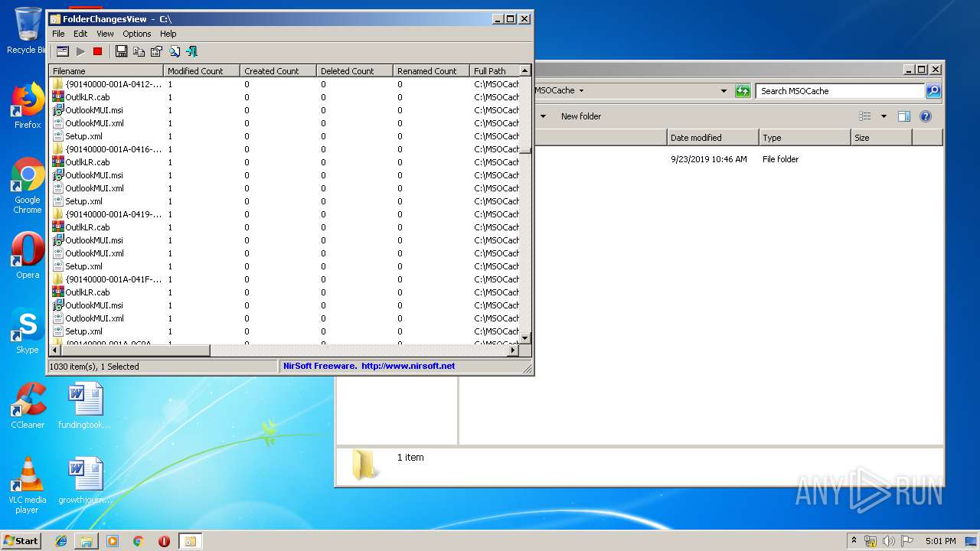Save selected items with floppy disk icon
The height and width of the screenshot is (551, 980).
[121, 51]
